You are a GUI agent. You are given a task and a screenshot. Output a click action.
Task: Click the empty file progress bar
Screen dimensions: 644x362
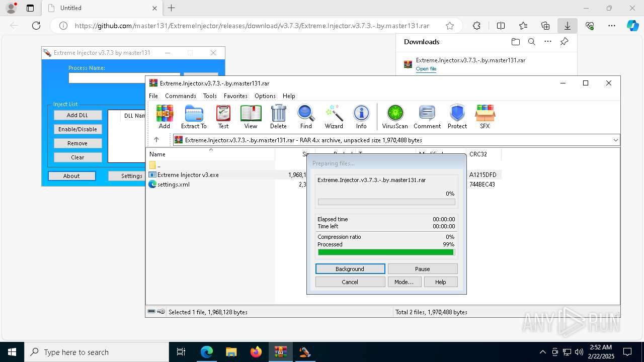click(386, 202)
